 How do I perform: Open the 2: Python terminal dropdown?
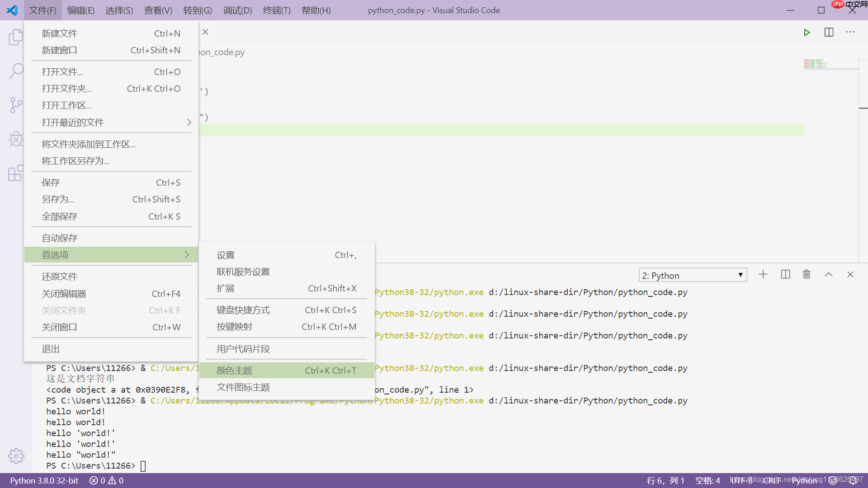click(x=692, y=275)
